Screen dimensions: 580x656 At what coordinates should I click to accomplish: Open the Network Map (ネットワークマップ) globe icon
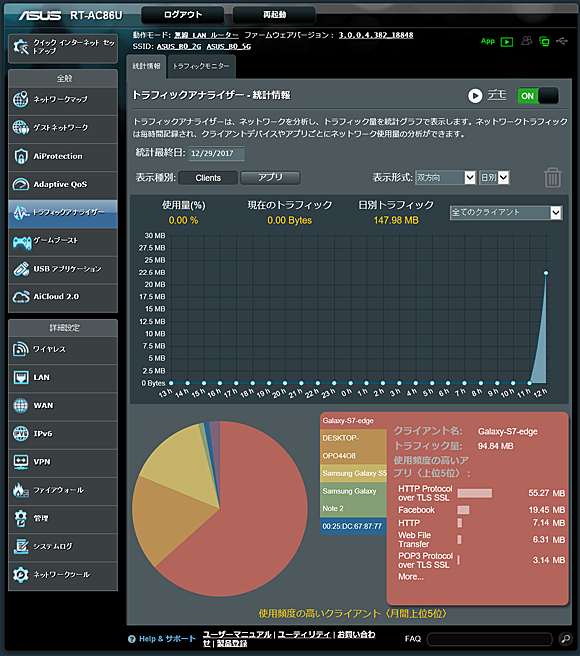click(x=21, y=100)
